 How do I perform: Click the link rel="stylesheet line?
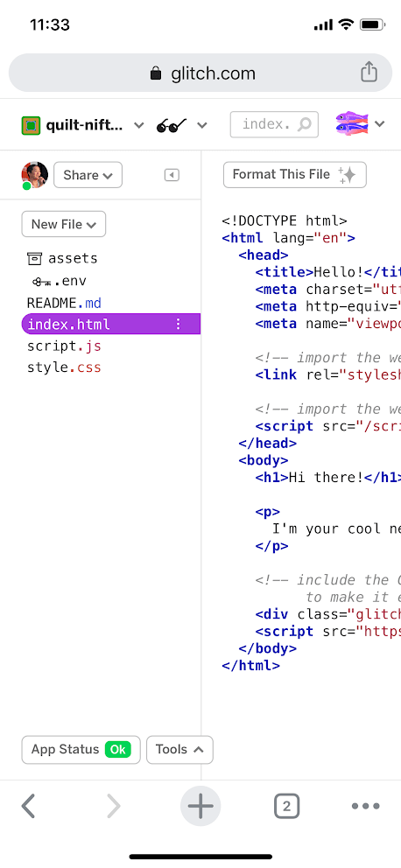[x=327, y=374]
